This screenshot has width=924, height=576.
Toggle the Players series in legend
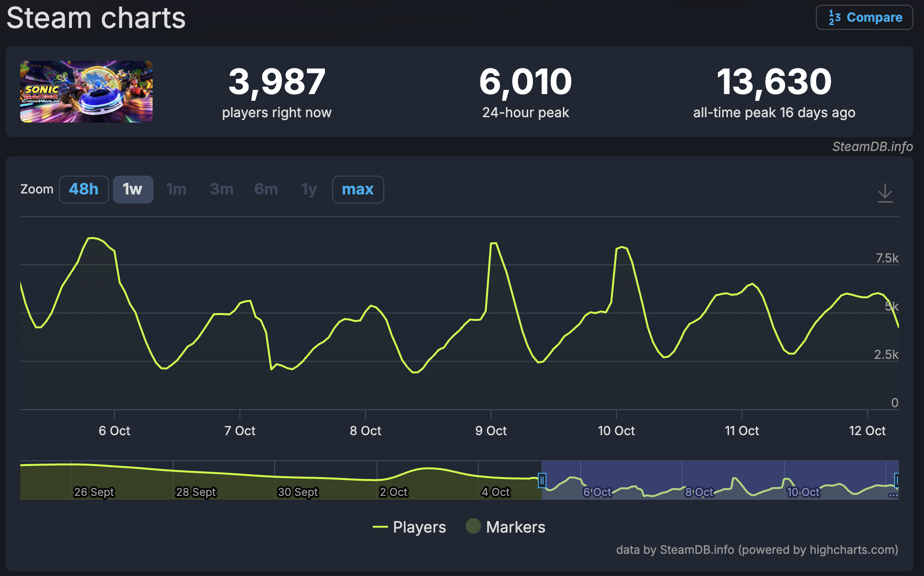(409, 527)
